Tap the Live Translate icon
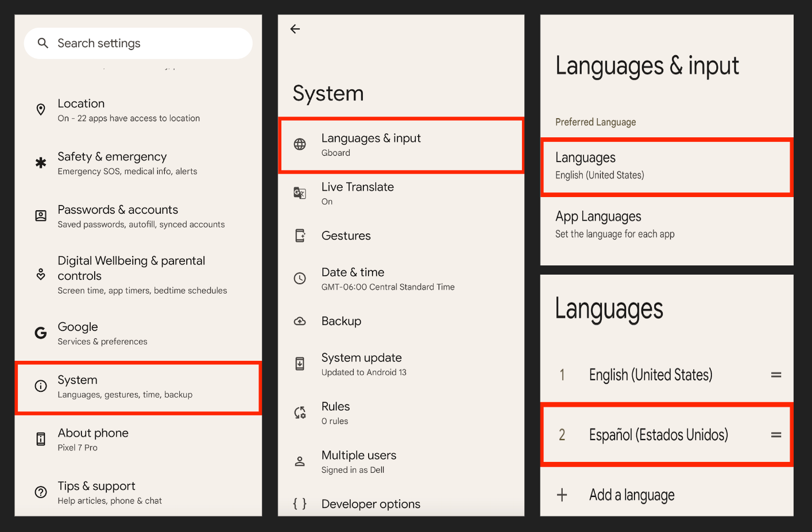The image size is (812, 532). point(300,193)
